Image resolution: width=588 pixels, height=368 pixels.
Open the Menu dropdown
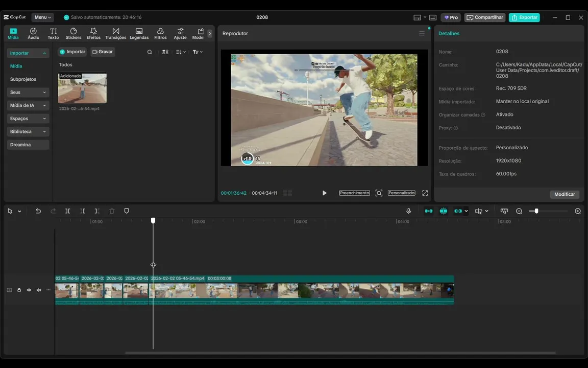43,17
